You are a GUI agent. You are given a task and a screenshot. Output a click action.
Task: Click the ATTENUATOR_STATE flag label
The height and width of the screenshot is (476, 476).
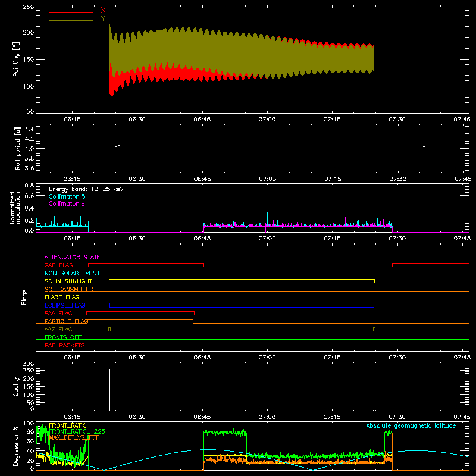72,257
